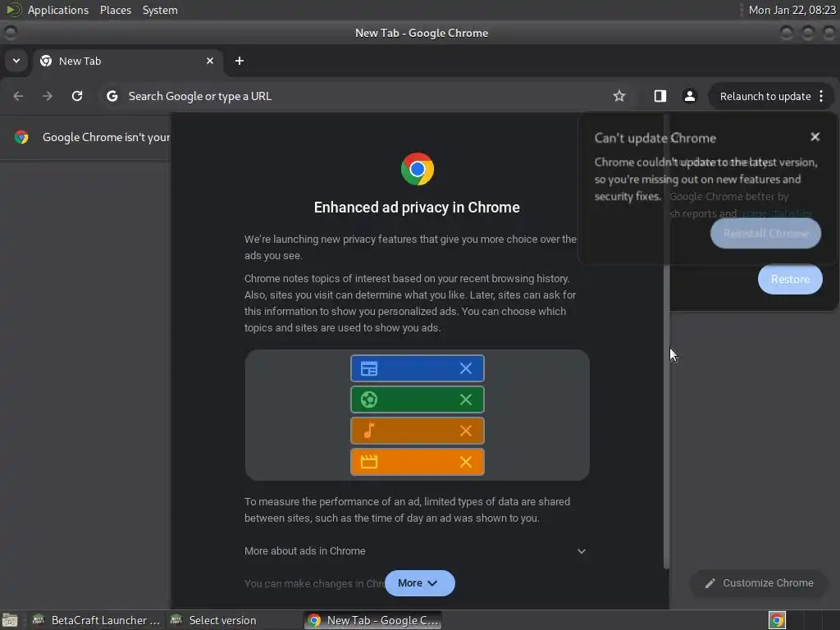
Task: Click the privacy dialog vertical scrollbar
Action: pyautogui.click(x=666, y=340)
